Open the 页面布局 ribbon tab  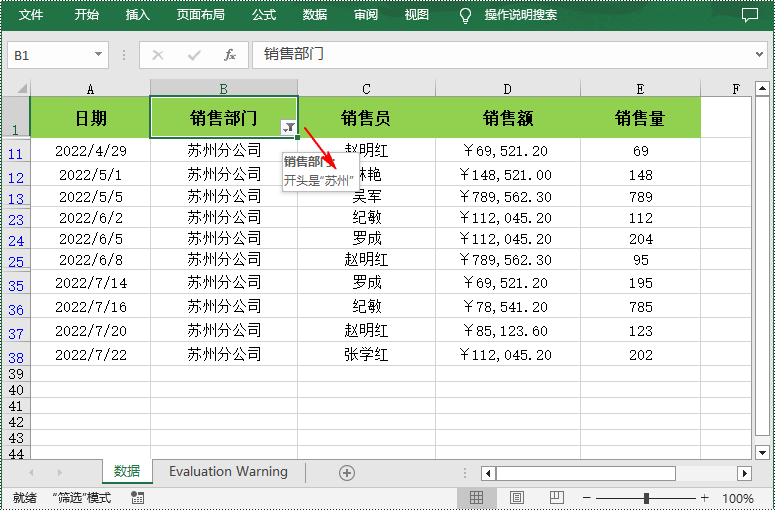point(201,15)
